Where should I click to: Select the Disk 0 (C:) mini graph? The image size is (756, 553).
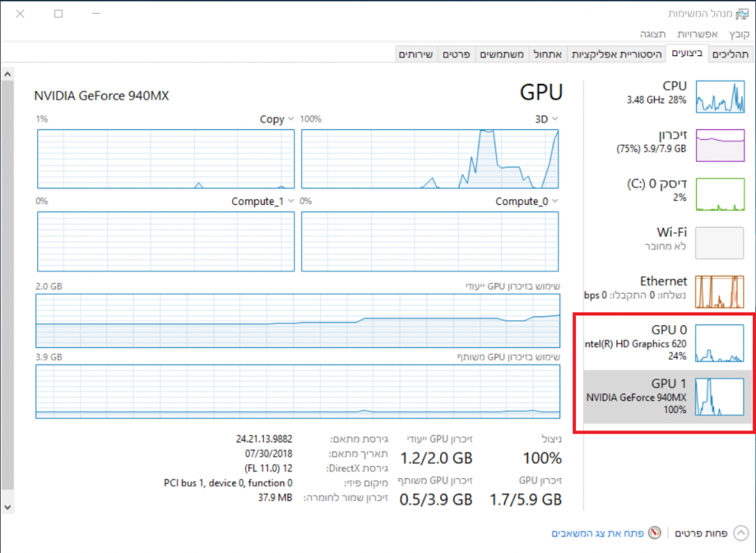720,194
